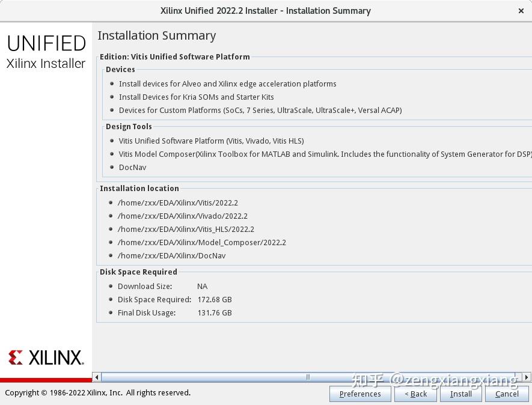The height and width of the screenshot is (405, 532).
Task: Click the Download Size label
Action: pos(145,286)
